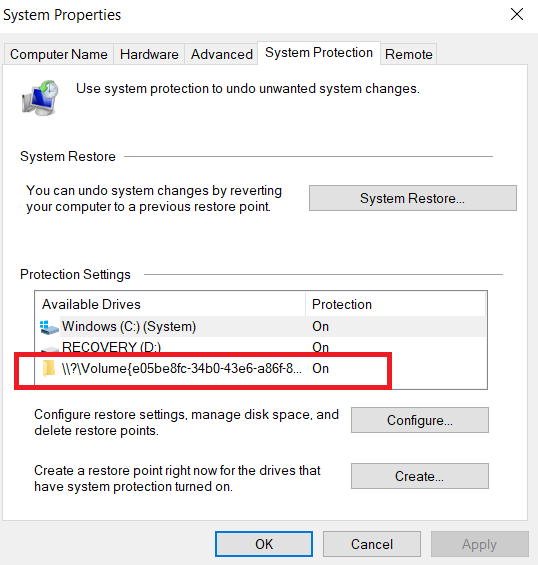Image resolution: width=538 pixels, height=565 pixels.
Task: Cancel the System Properties dialog
Action: [x=372, y=544]
